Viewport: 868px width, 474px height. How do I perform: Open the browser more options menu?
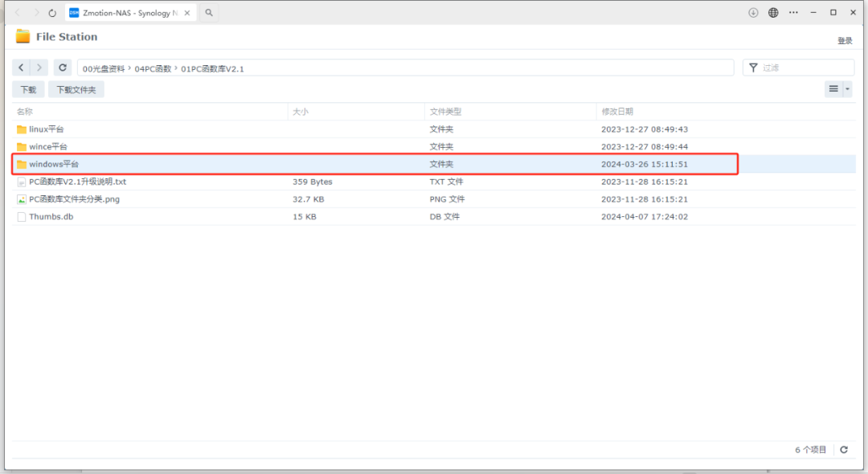pyautogui.click(x=792, y=12)
